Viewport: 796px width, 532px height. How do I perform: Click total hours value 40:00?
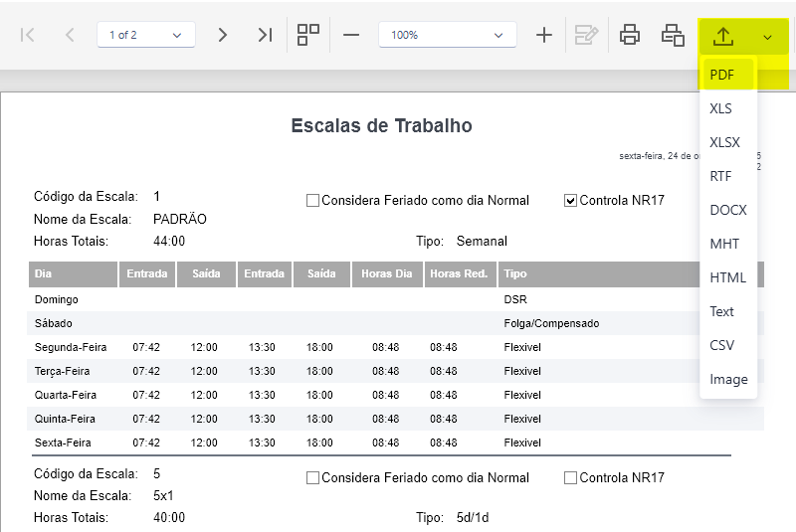click(x=169, y=518)
